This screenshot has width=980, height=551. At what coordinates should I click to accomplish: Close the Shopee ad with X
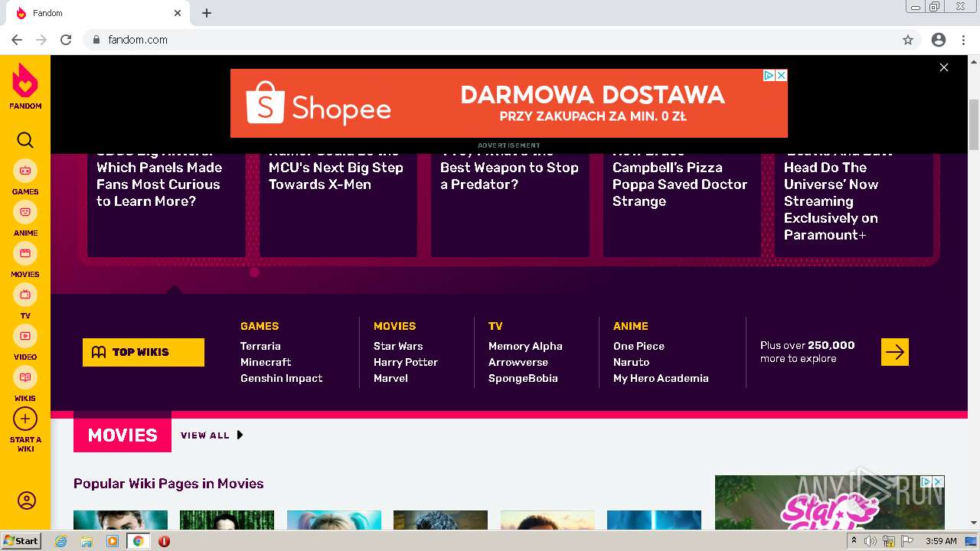coord(781,75)
